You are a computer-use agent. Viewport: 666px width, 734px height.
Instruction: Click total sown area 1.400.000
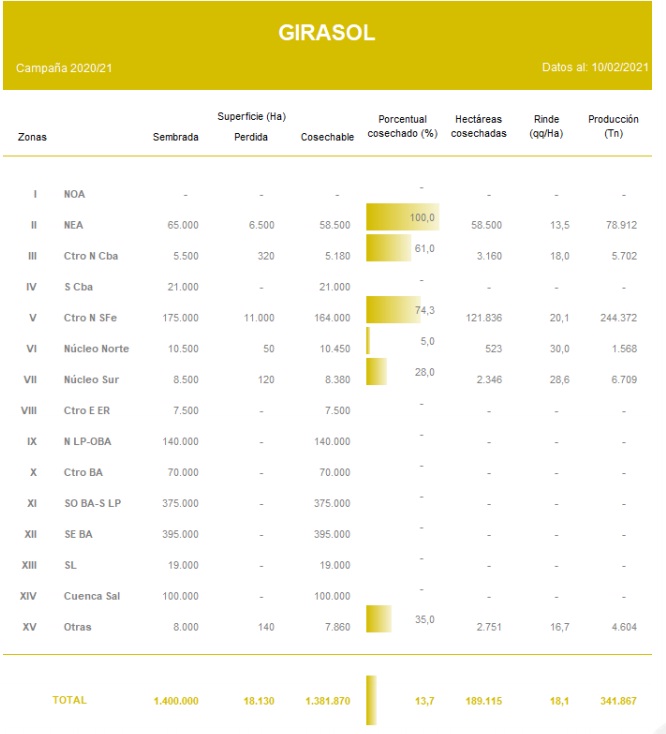[175, 701]
